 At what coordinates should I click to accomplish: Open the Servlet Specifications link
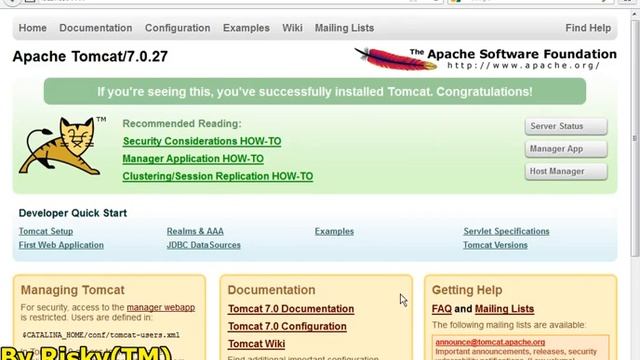coord(506,231)
